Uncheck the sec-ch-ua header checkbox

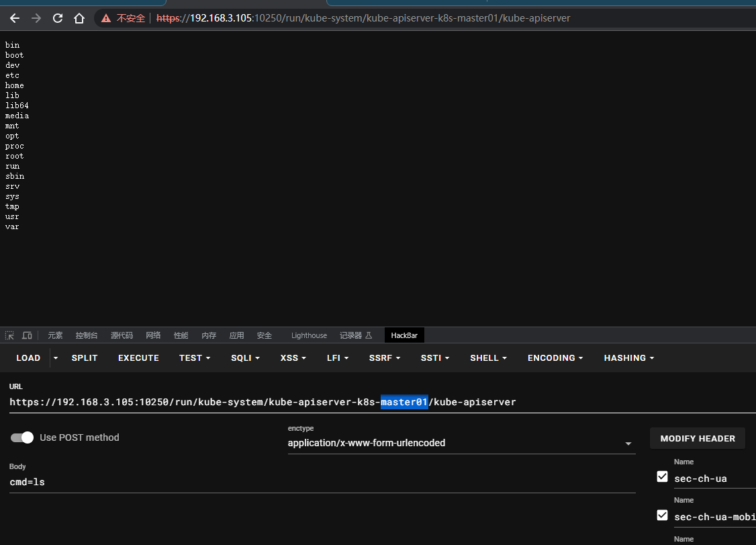coord(662,476)
